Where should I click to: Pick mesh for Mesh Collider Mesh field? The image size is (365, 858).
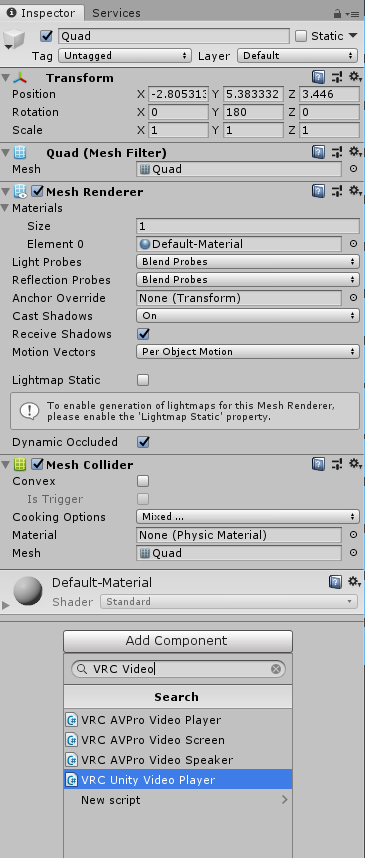click(x=353, y=553)
